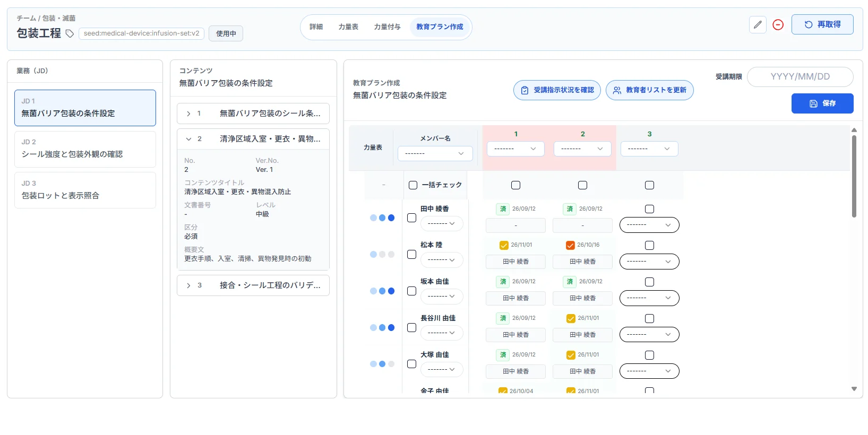
Task: Select JD 2 シール強度と包装外観の確認
Action: pyautogui.click(x=85, y=149)
